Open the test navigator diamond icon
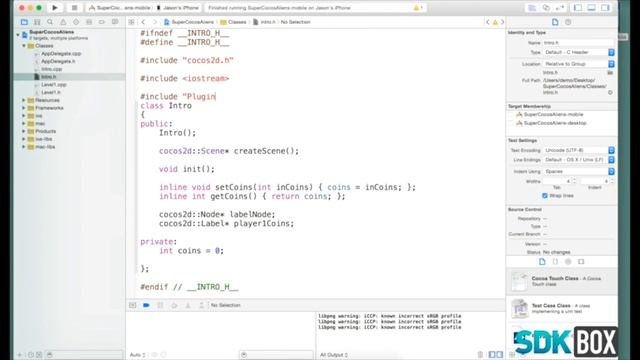The height and width of the screenshot is (360, 640). coord(76,22)
